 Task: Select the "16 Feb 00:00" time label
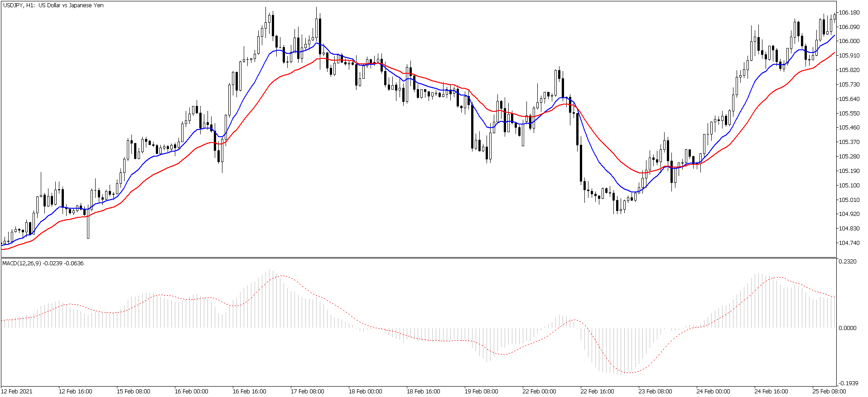pyautogui.click(x=191, y=392)
